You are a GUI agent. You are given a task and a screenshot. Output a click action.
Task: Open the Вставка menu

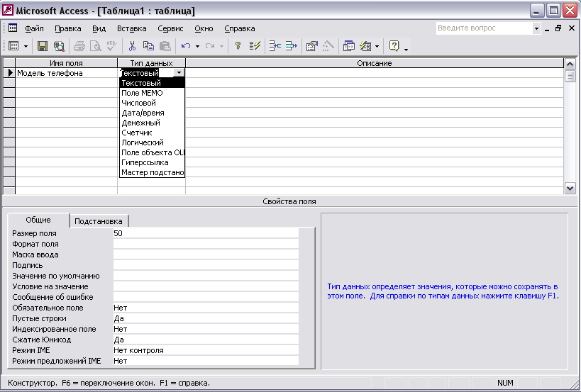pos(131,28)
